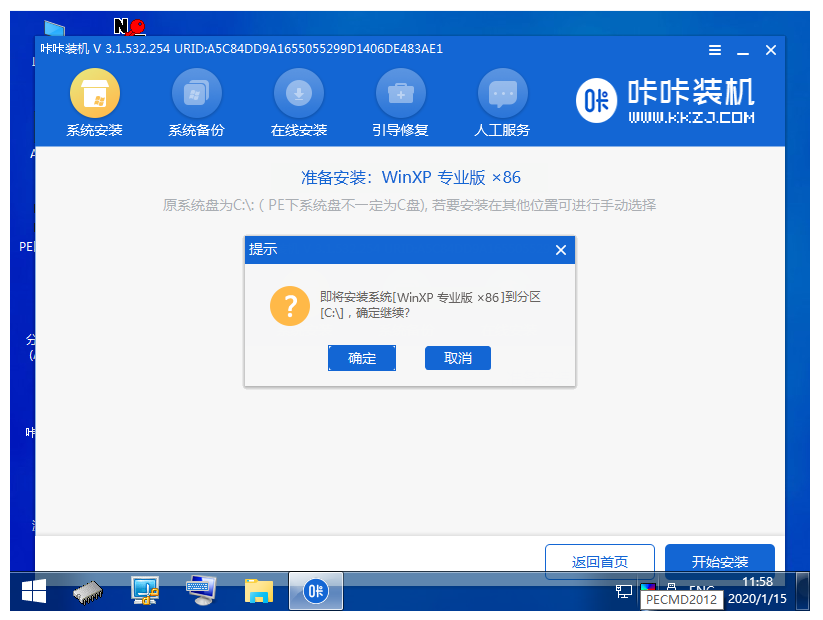Click the 返回首页 return home button
This screenshot has height=620, width=823.
click(600, 561)
